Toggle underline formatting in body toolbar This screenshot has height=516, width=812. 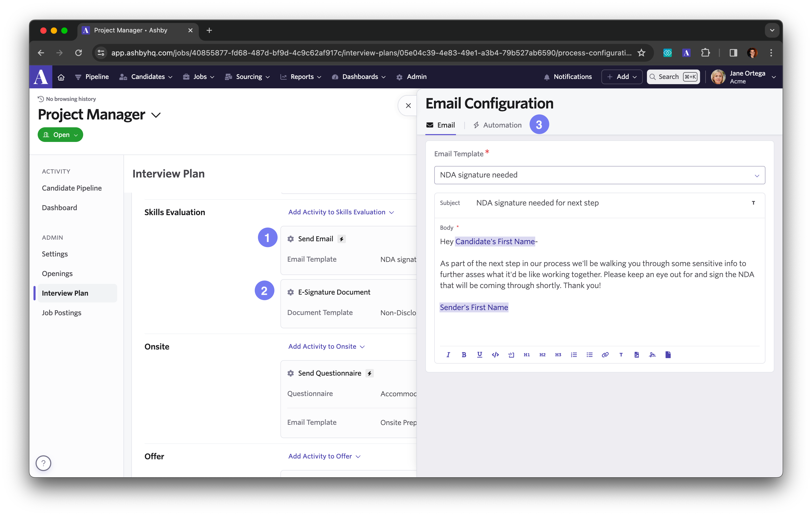point(480,354)
